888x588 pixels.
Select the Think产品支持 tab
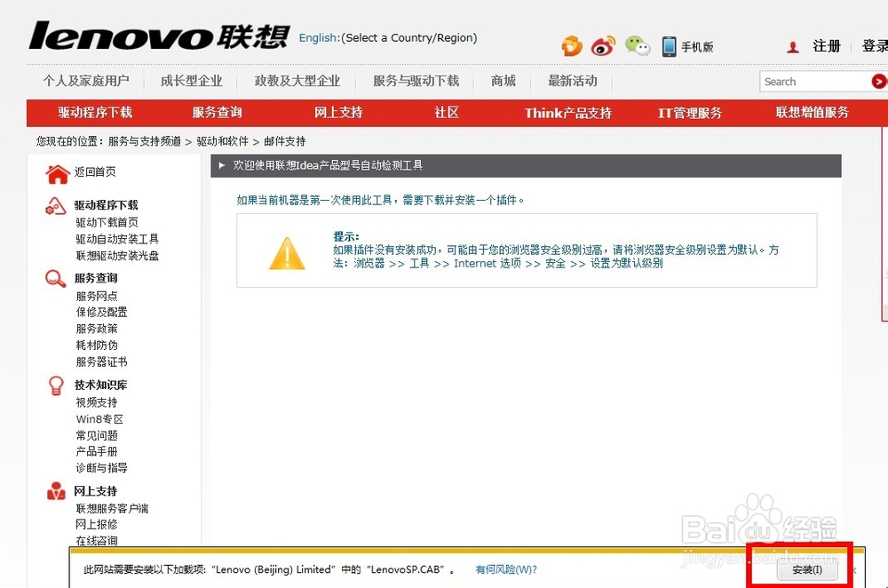[x=568, y=113]
